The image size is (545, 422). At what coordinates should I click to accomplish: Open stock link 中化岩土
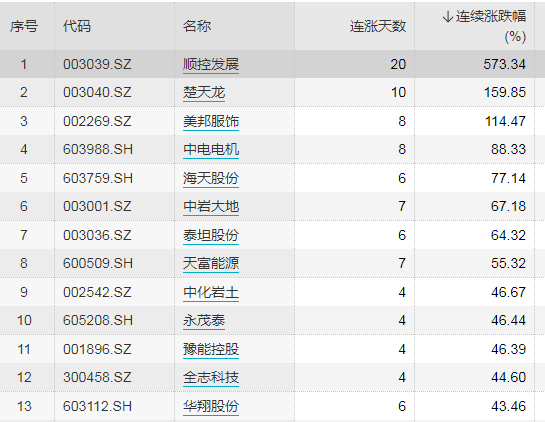[x=211, y=292]
